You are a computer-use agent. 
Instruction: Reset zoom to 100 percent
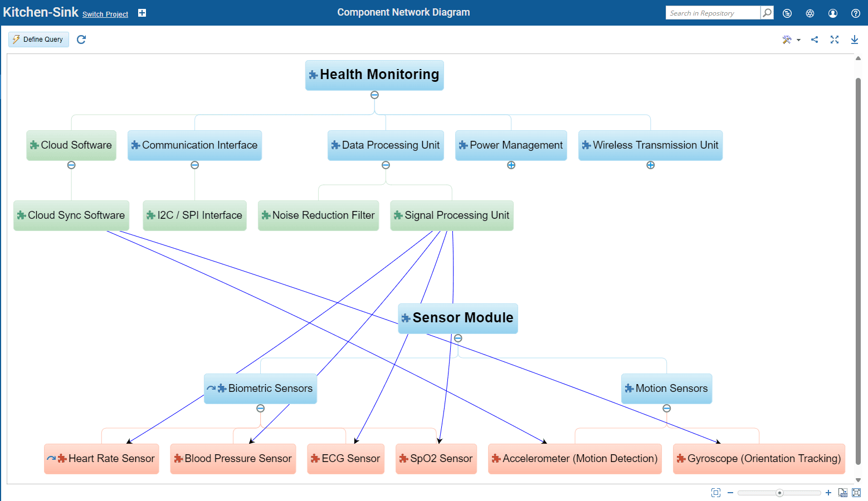(843, 493)
